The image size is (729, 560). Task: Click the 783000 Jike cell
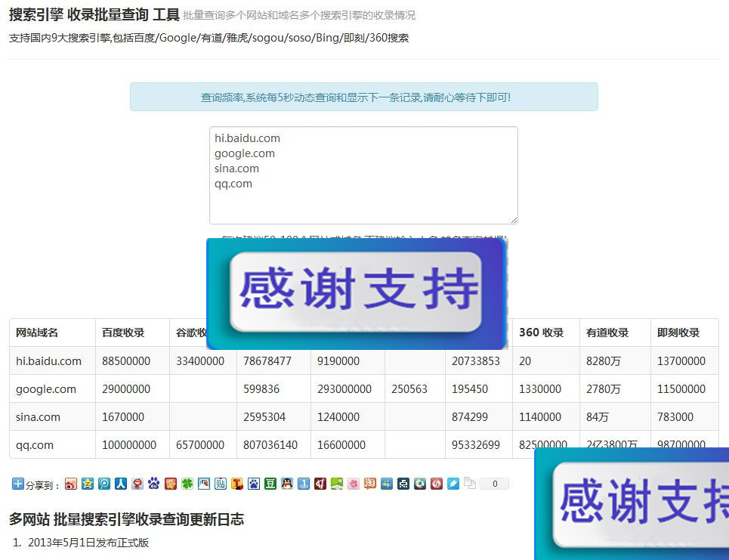675,416
